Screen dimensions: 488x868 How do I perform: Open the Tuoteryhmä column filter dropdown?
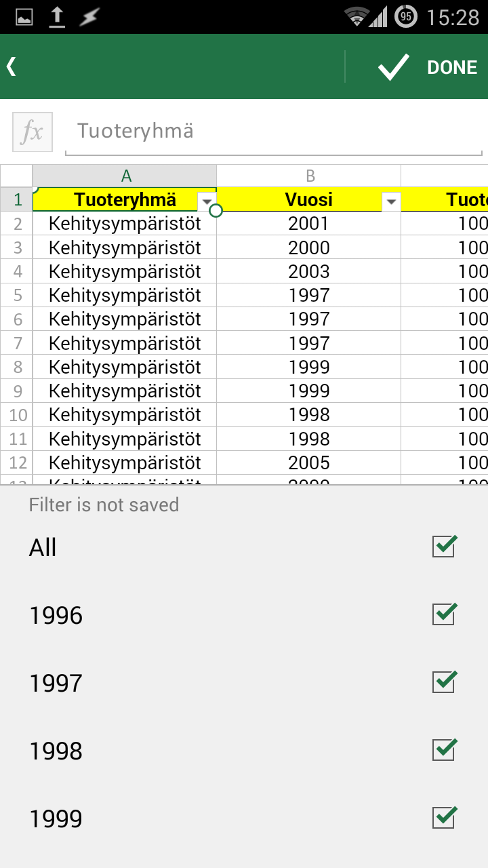click(207, 201)
